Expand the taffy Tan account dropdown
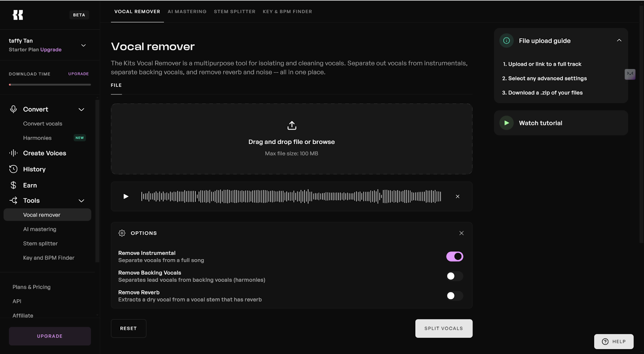The height and width of the screenshot is (354, 644). (x=83, y=45)
